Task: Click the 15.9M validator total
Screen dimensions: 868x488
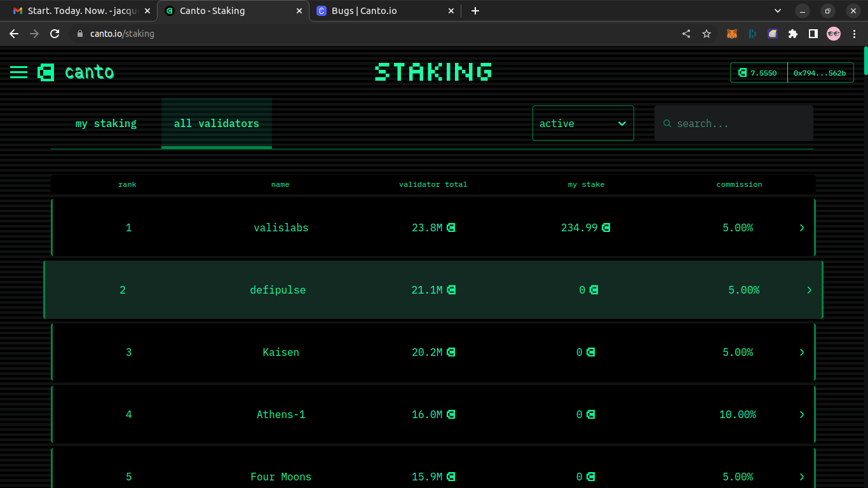Action: 427,477
